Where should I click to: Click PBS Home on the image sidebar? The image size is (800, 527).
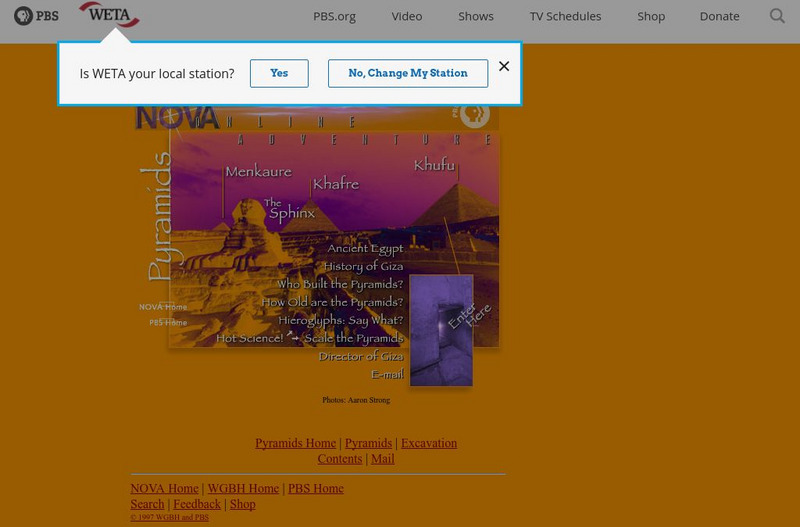click(168, 323)
